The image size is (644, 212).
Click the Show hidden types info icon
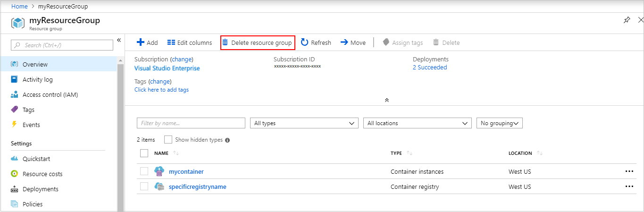(x=227, y=140)
